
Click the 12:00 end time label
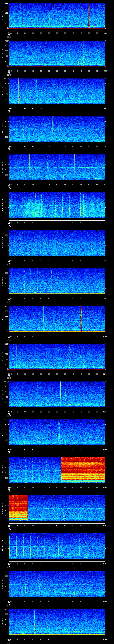(x=105, y=412)
